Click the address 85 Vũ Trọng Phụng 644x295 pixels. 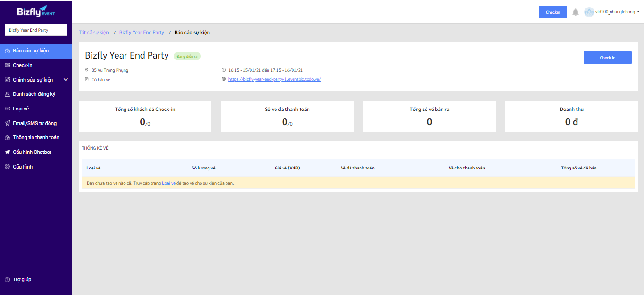click(110, 70)
